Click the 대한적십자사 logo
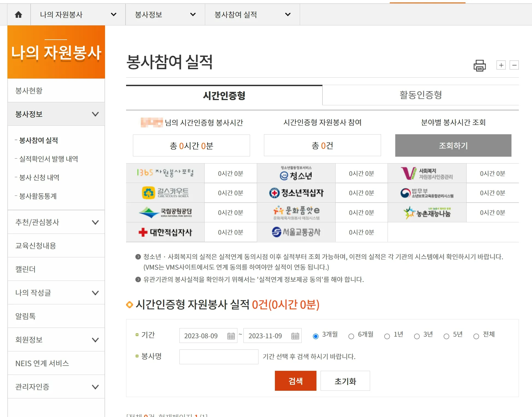Image resolution: width=532 pixels, height=417 pixels. 165,232
